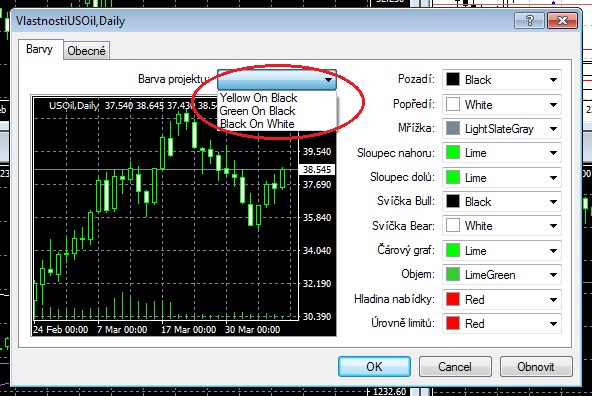592x396 pixels.
Task: Click the white Svíčka Bear swatch
Action: 453,225
